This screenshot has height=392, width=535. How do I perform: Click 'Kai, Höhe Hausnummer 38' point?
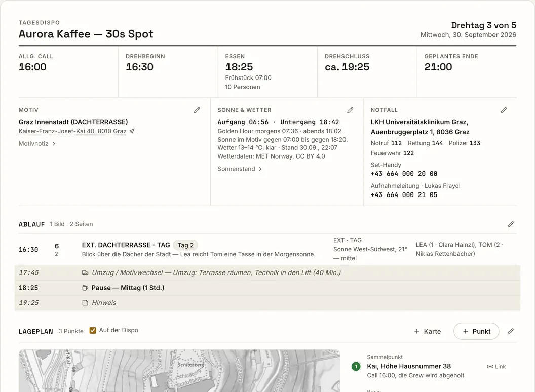409,366
